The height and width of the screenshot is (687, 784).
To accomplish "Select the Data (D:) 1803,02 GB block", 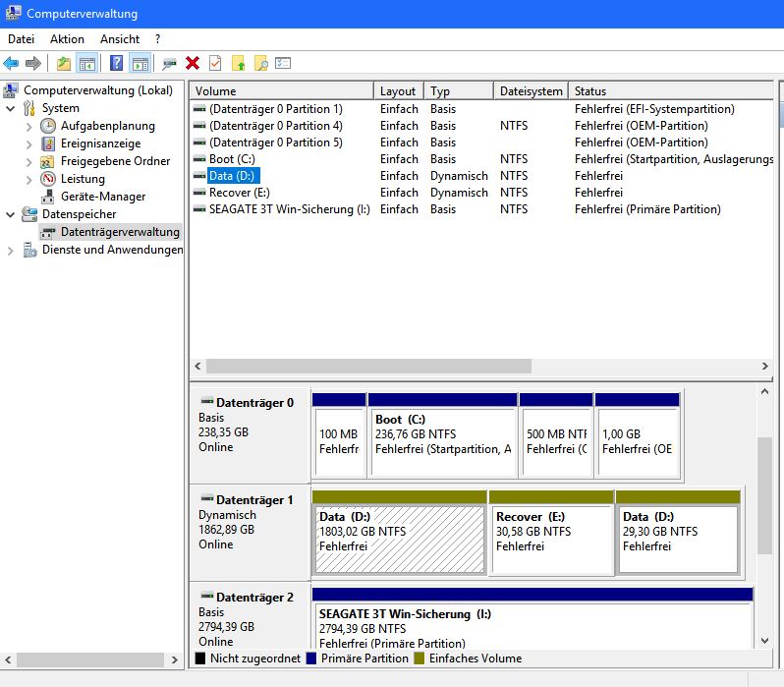I will tap(399, 533).
